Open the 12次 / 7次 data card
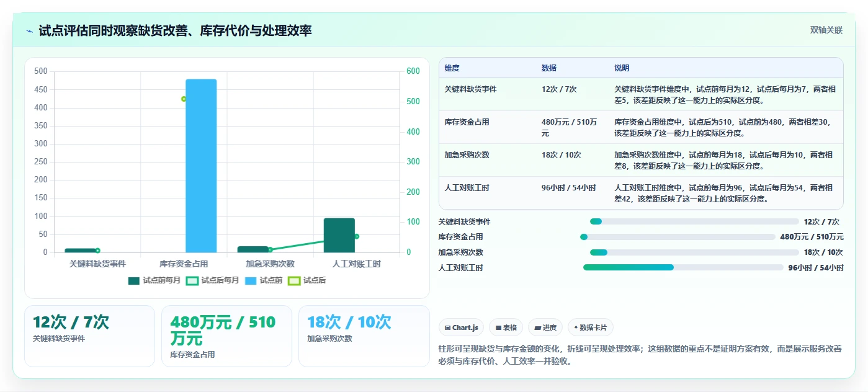Image resolution: width=868 pixels, height=392 pixels. tap(89, 336)
